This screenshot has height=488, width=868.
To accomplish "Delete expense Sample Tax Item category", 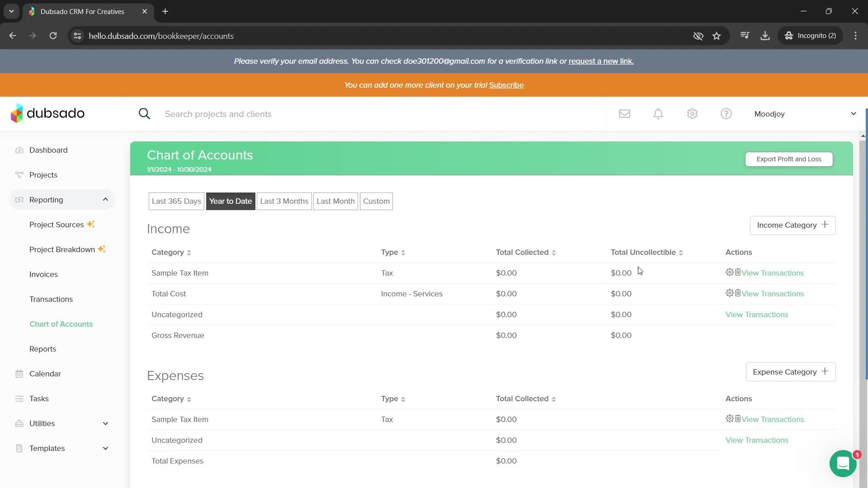I will 738,419.
